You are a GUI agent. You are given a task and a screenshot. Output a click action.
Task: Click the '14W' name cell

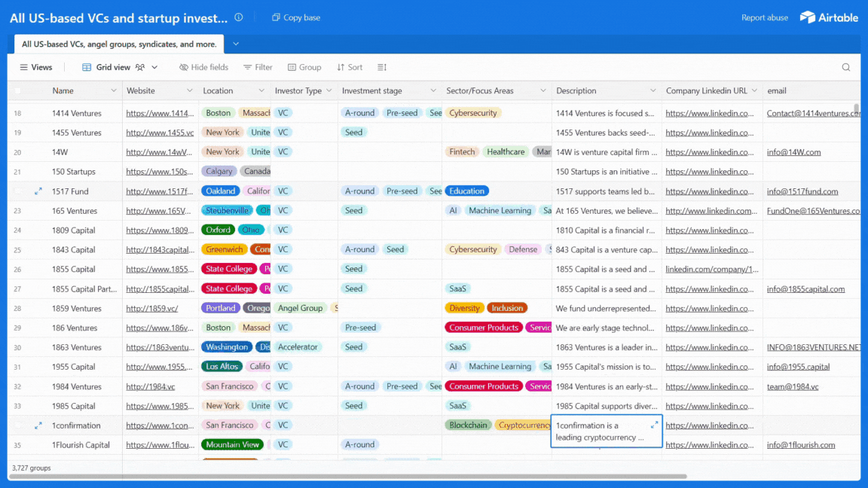tap(60, 152)
